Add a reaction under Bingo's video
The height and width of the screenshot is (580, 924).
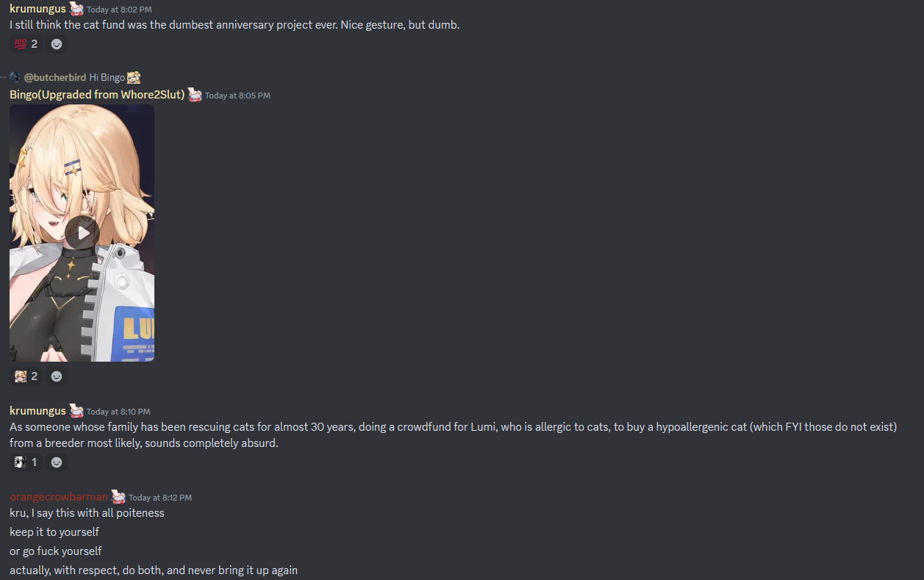pos(57,376)
